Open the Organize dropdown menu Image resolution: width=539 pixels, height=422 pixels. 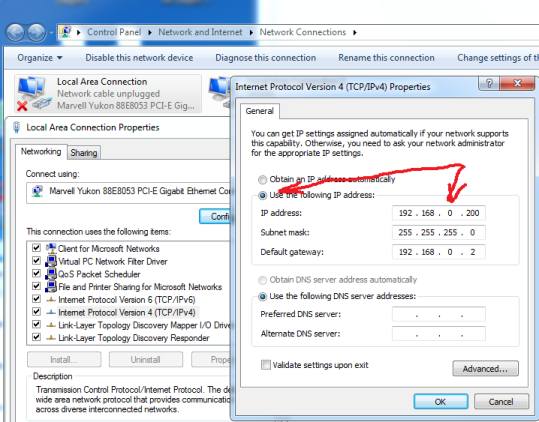[40, 58]
